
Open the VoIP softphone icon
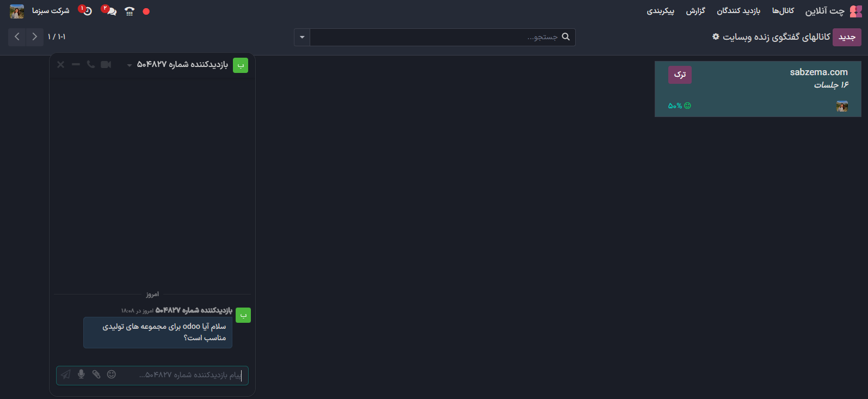(130, 11)
